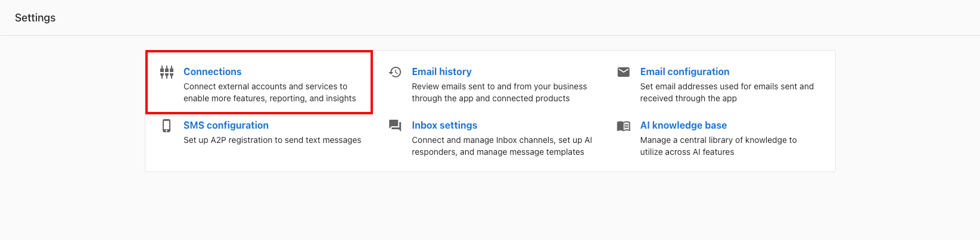Click the Connections plug icon
Image resolution: width=980 pixels, height=240 pixels.
[x=167, y=72]
